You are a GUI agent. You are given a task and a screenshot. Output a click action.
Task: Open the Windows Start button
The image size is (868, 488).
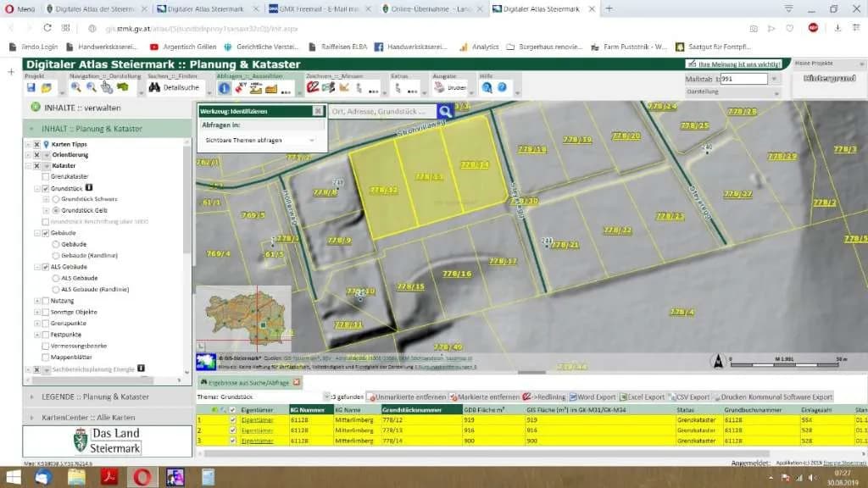tap(13, 477)
